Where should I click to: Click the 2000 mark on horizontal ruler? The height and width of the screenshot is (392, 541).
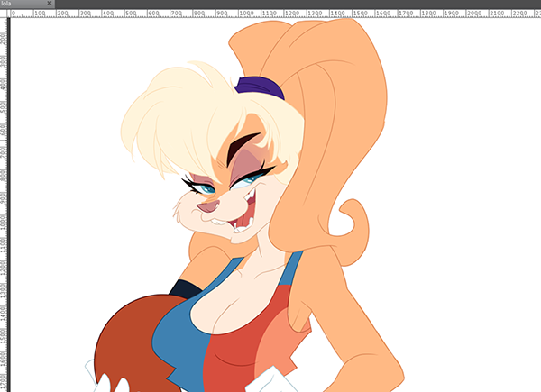(474, 14)
